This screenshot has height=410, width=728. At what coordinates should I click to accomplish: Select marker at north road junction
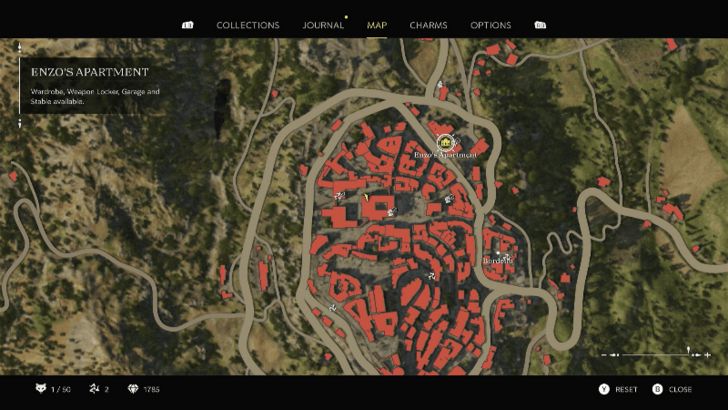click(x=440, y=85)
